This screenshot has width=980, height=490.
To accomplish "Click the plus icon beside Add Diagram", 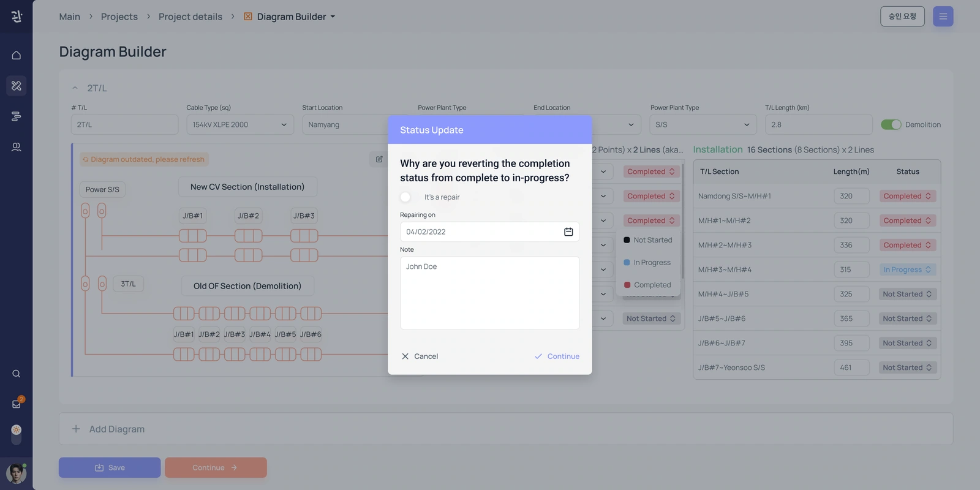I will (76, 429).
